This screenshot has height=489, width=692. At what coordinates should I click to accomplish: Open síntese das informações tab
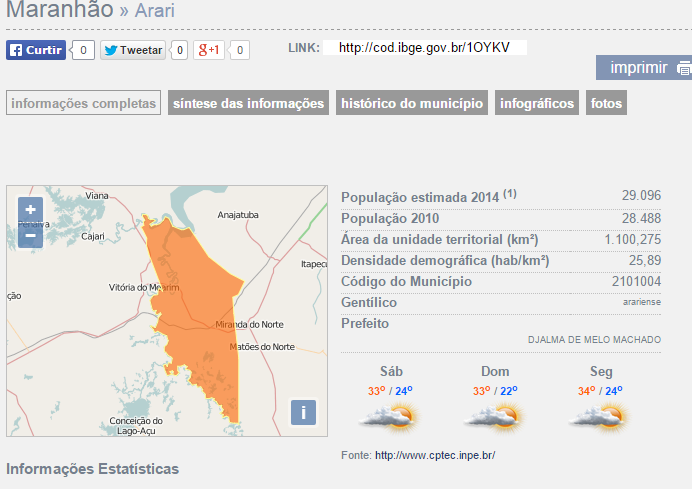(x=248, y=103)
